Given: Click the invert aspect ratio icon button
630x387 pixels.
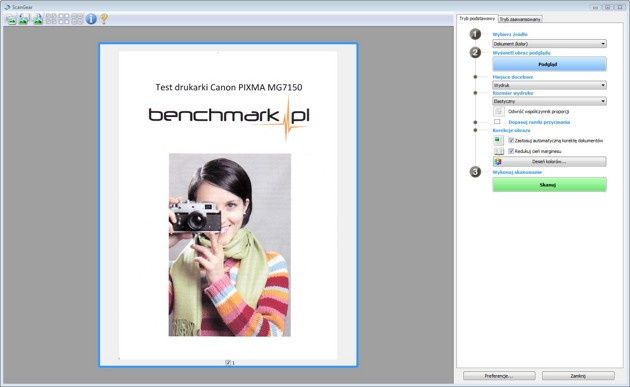Looking at the screenshot, I should click(x=499, y=111).
